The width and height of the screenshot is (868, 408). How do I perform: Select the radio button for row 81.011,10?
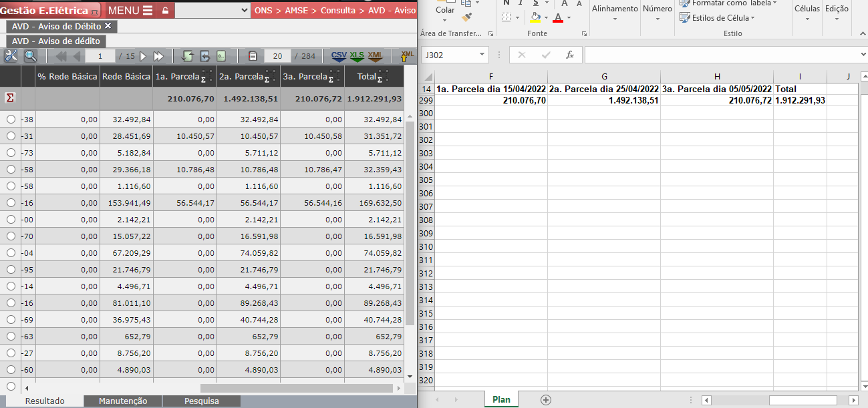tap(11, 302)
